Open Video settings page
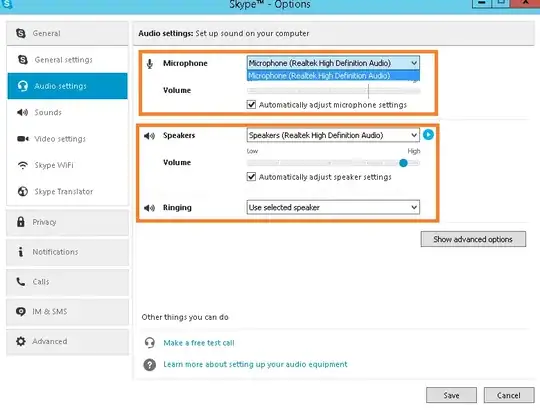This screenshot has width=540, height=410. coord(67,139)
